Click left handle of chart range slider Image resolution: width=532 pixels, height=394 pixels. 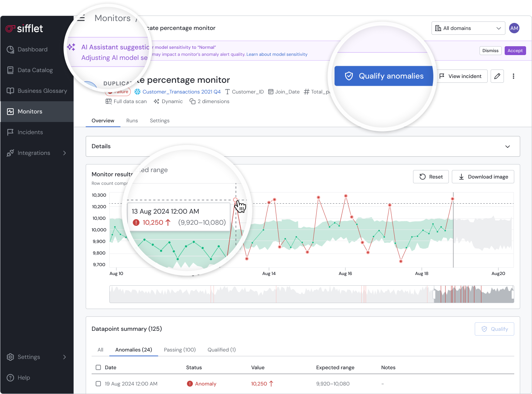(x=434, y=294)
